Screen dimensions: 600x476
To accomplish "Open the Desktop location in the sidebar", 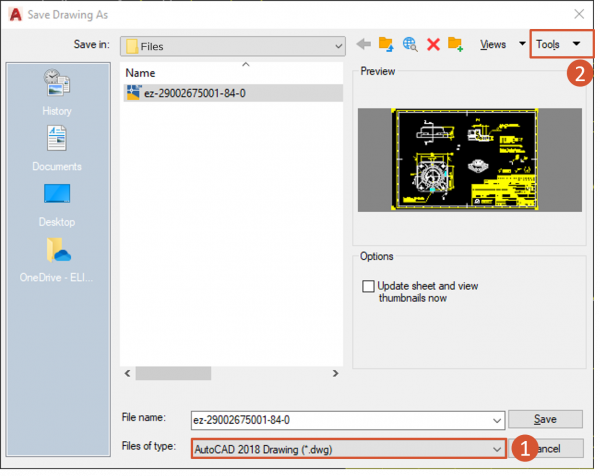I will coord(57,205).
